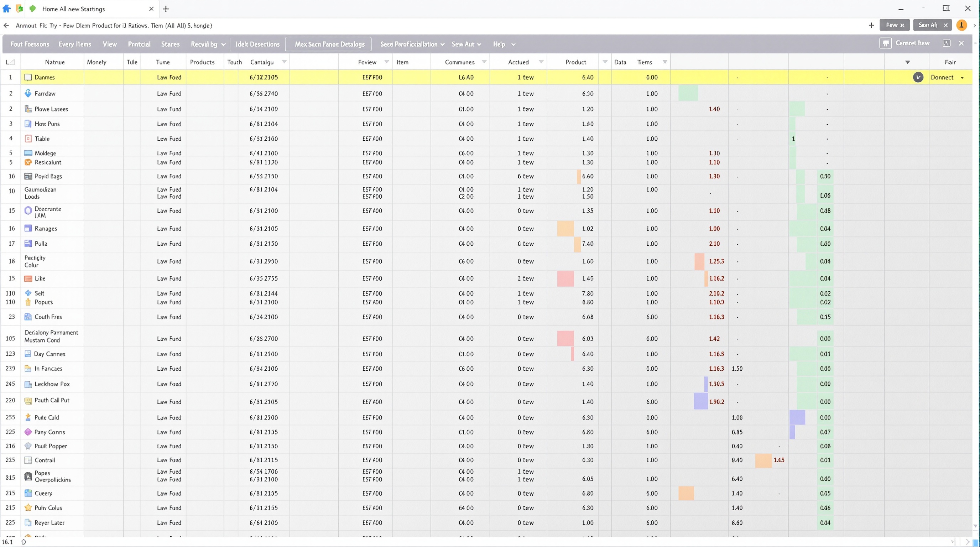Screen dimensions: 980x547
Task: Open the Product column filter arrow
Action: (x=605, y=62)
